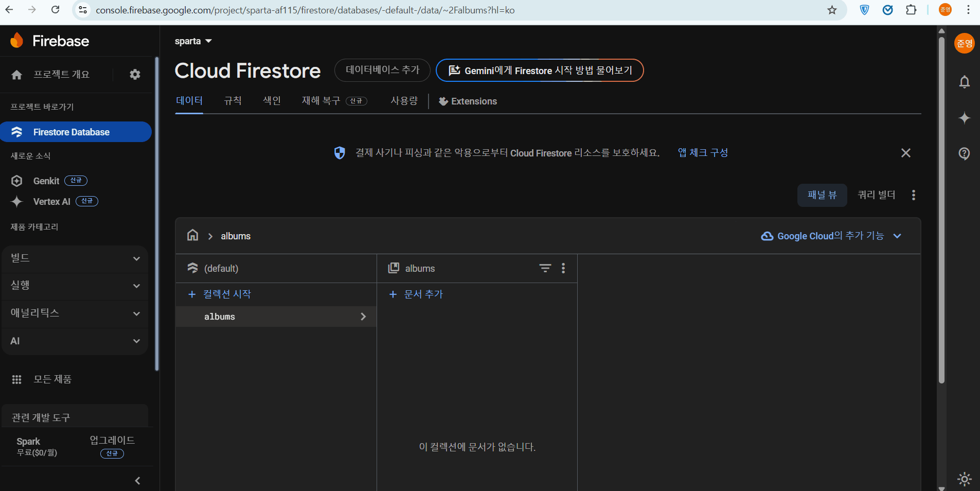Click the 업그레이드 plan link

tap(112, 441)
